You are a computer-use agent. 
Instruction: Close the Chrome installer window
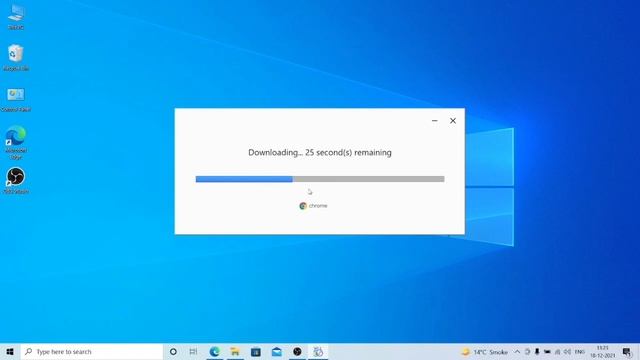pos(453,121)
